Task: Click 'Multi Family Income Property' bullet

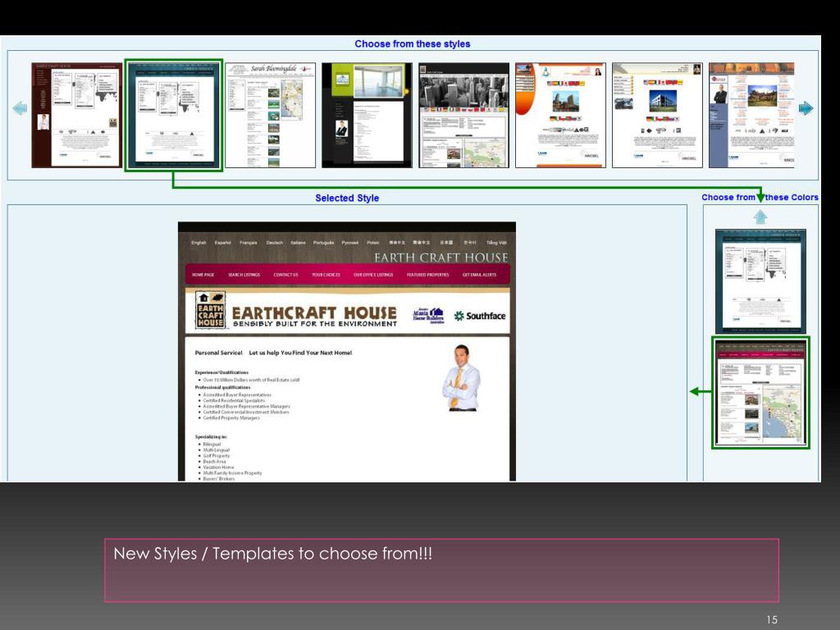Action: pyautogui.click(x=232, y=473)
